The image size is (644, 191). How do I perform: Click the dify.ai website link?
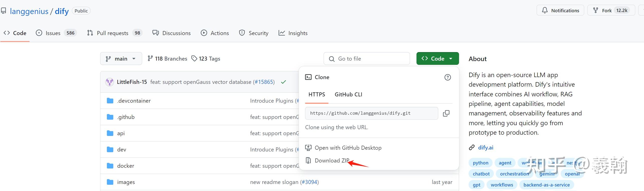point(486,147)
